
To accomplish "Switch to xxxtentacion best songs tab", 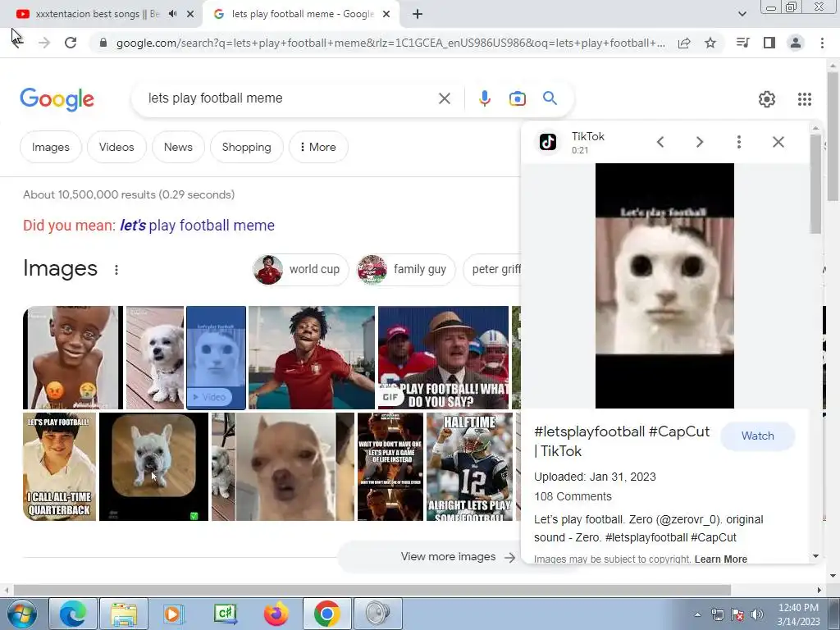I will [97, 14].
